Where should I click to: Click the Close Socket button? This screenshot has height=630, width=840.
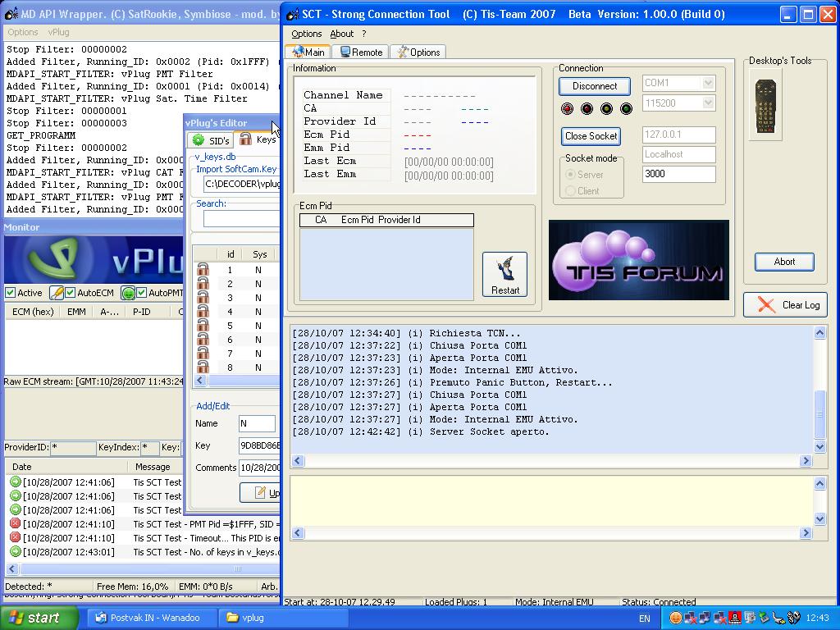591,136
